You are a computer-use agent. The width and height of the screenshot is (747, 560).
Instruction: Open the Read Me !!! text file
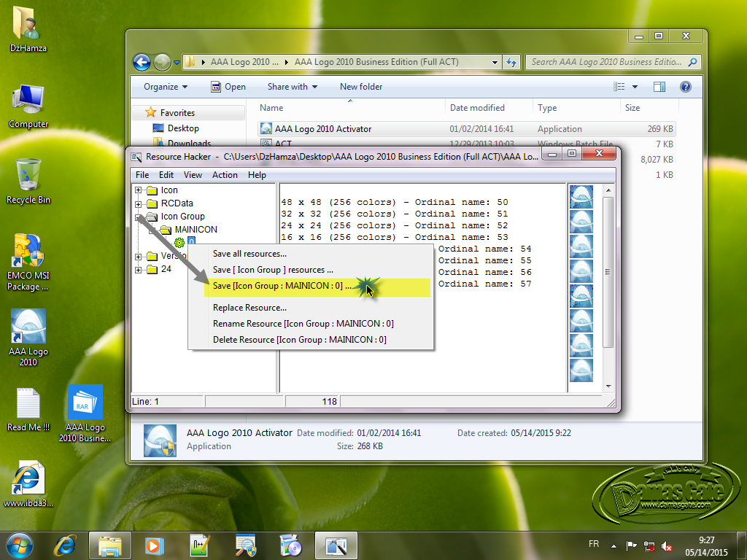(28, 410)
